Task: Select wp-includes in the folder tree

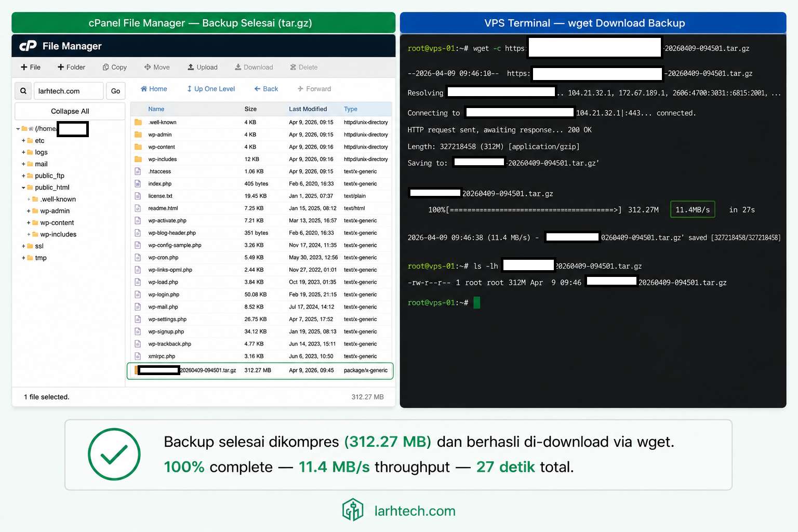Action: point(58,234)
